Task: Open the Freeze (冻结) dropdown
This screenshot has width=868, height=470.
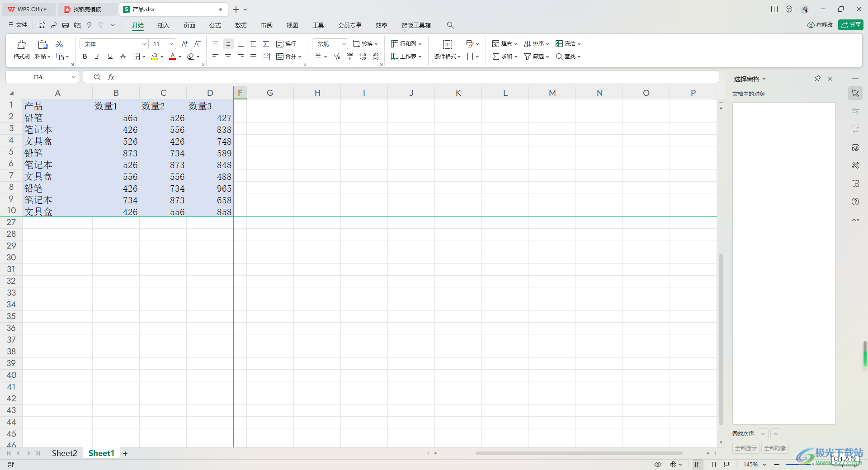Action: coord(568,44)
